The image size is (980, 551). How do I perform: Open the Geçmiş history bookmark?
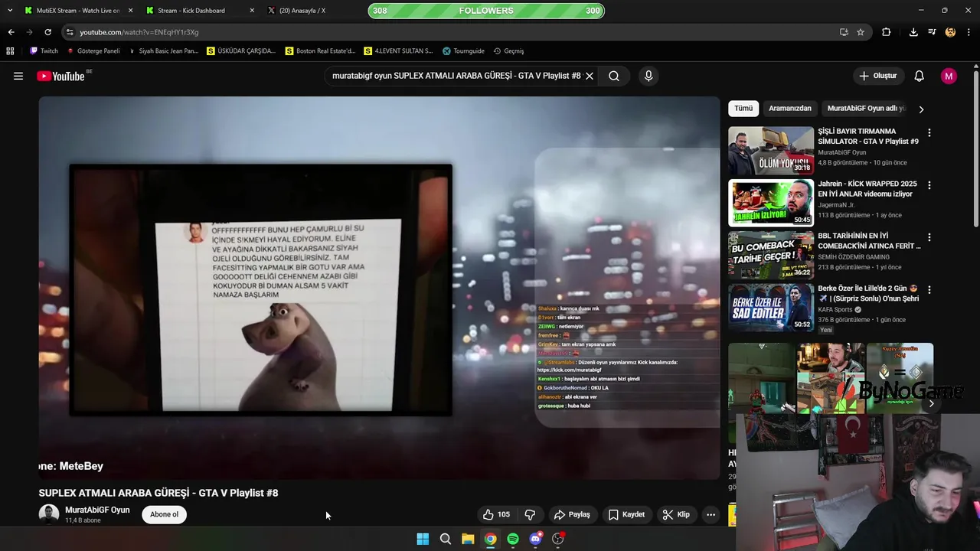(x=508, y=51)
